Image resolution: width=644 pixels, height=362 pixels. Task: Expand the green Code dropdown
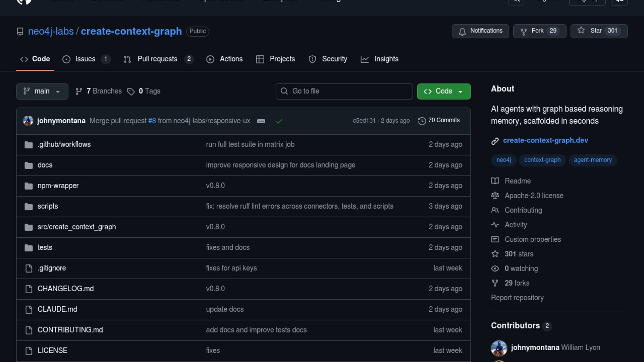pos(443,92)
